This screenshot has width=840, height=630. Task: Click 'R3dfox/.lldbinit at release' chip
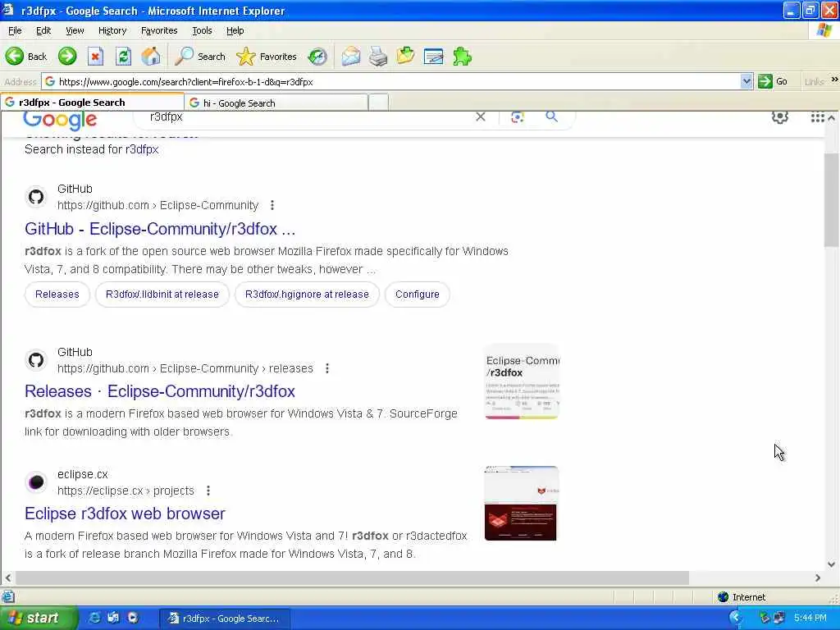point(162,294)
